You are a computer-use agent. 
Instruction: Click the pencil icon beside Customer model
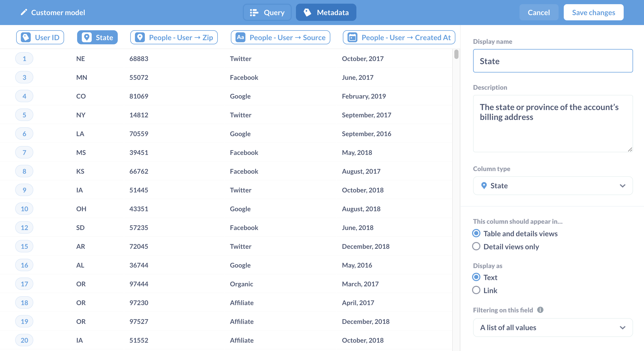[24, 12]
